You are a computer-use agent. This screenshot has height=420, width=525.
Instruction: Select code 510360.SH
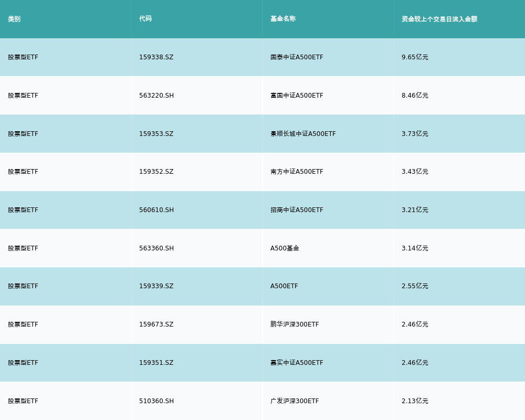point(156,401)
